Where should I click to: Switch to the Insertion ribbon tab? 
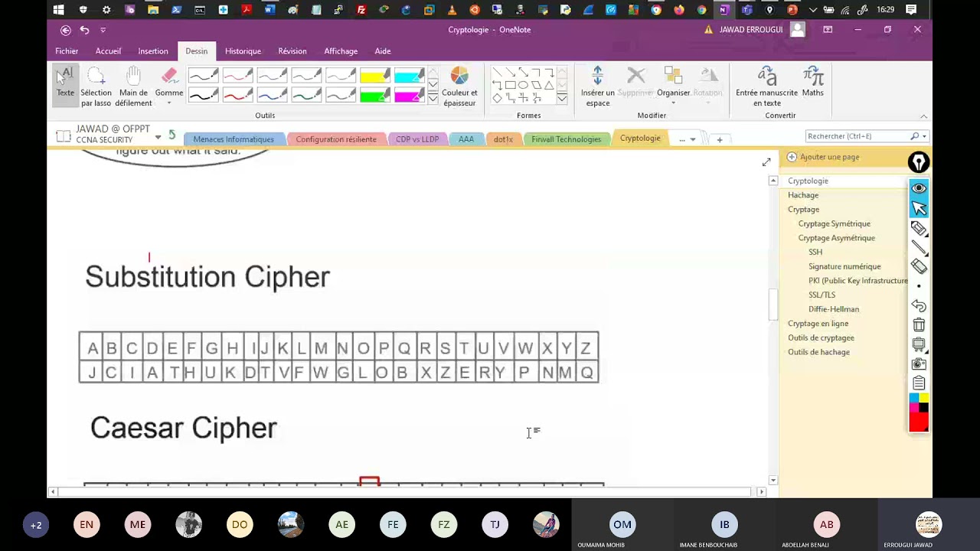(x=153, y=51)
